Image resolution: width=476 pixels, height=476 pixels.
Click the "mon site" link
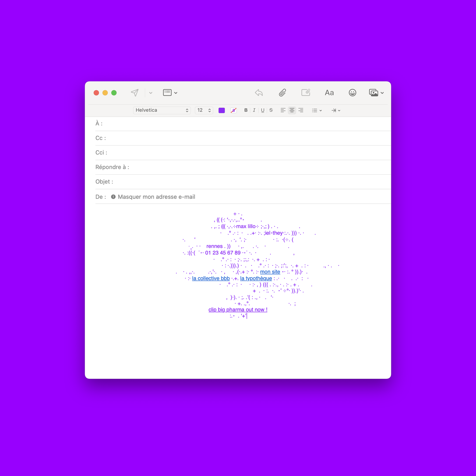[x=270, y=272]
